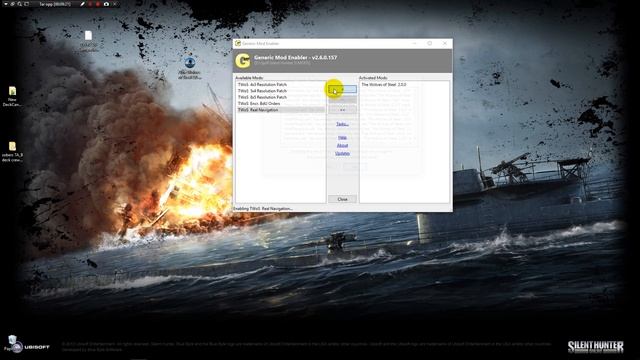The height and width of the screenshot is (360, 640).
Task: Click the Close button in Mod Enabler
Action: (342, 199)
